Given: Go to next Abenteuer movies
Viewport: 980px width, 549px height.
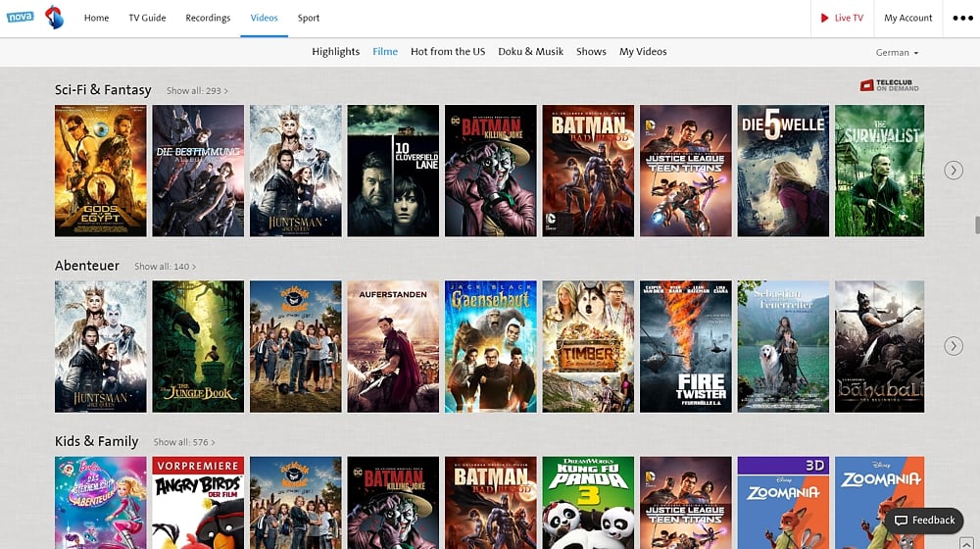Looking at the screenshot, I should point(954,346).
